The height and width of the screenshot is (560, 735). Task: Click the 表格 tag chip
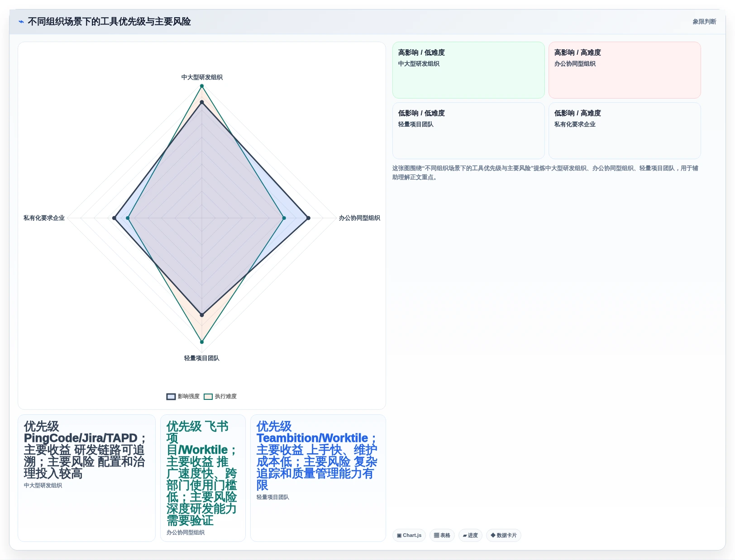(442, 535)
